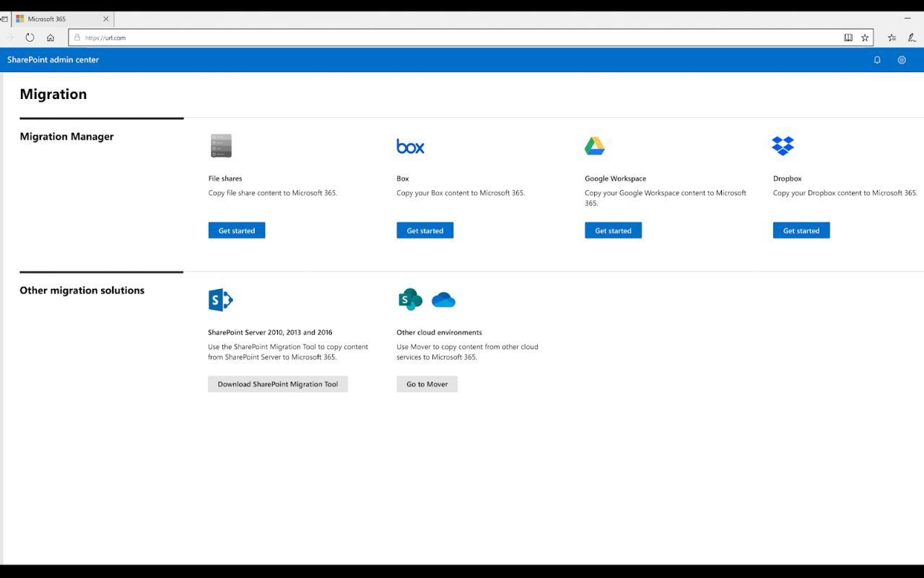This screenshot has width=924, height=578.
Task: Click the Migration Manager section heading
Action: click(66, 137)
